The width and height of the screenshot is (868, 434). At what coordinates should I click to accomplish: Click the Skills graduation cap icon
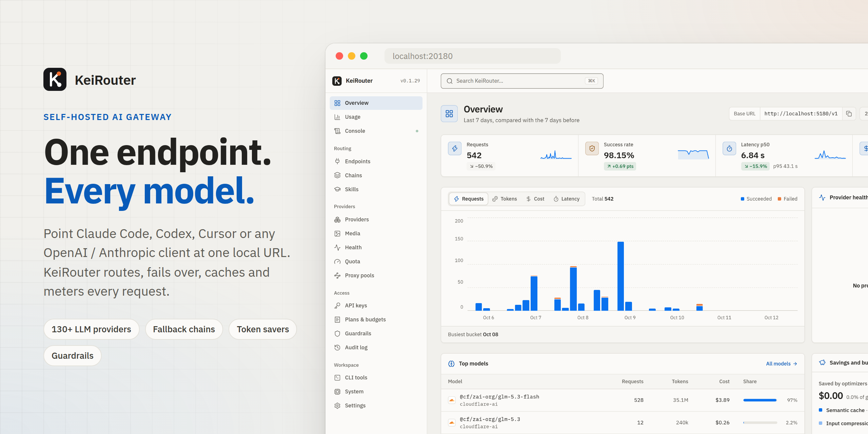(337, 189)
